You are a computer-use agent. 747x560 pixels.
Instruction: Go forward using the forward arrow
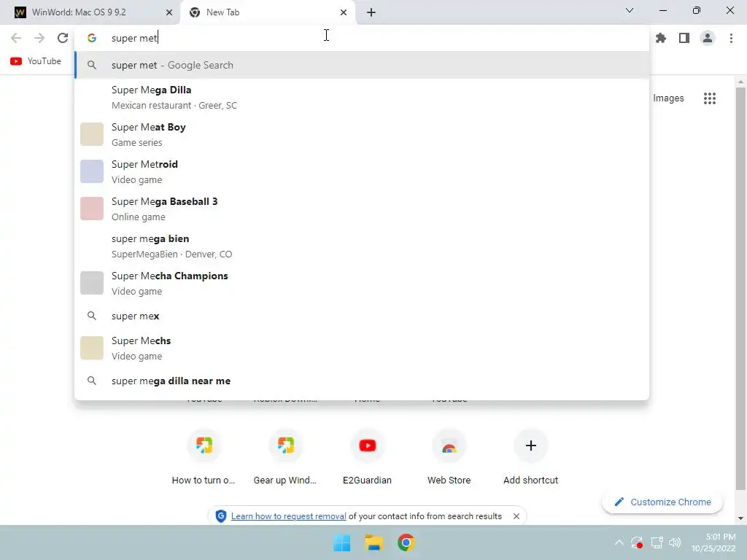point(39,38)
